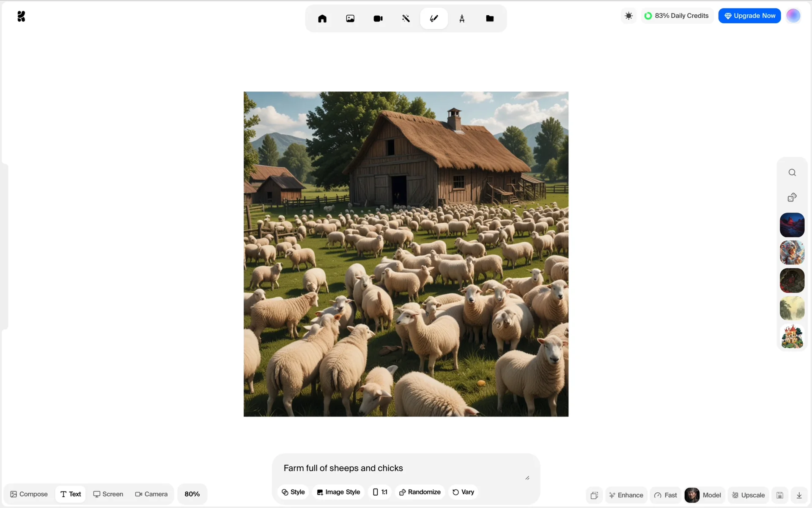The height and width of the screenshot is (508, 812).
Task: Open the Home icon in top toolbar
Action: pyautogui.click(x=322, y=19)
